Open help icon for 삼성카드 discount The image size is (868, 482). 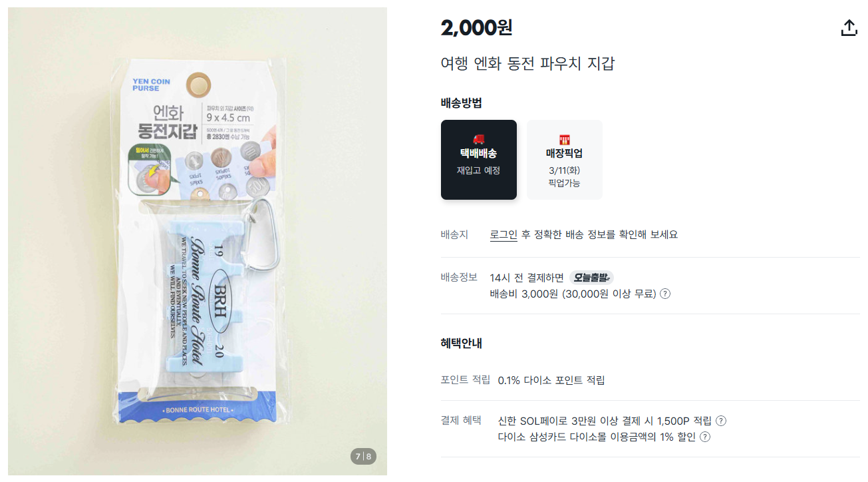click(705, 437)
